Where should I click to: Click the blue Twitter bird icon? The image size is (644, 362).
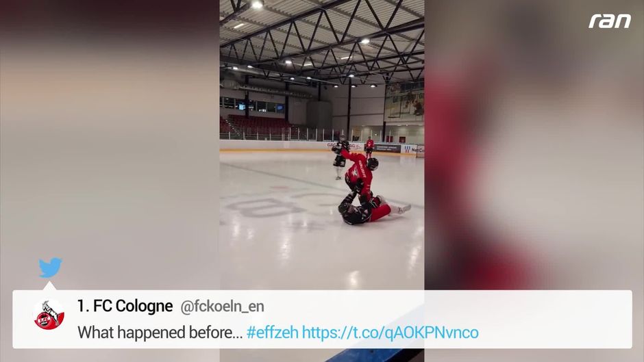coord(50,268)
